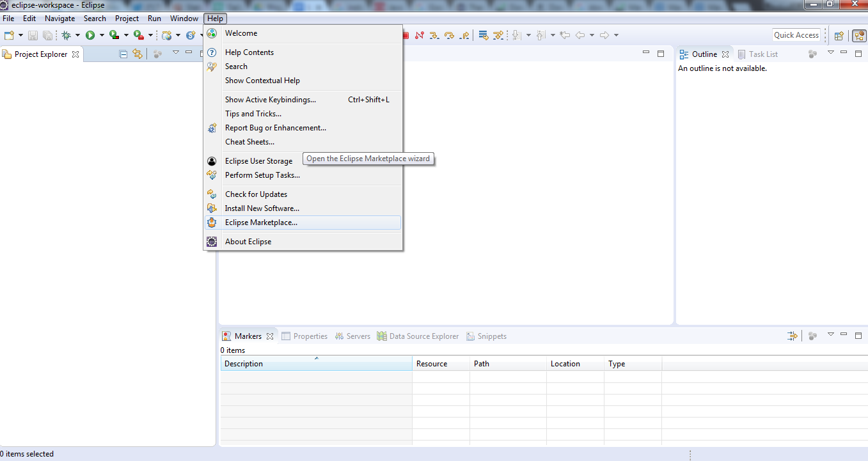Screen dimensions: 868x461
Task: Open the Window menu
Action: pyautogui.click(x=184, y=18)
